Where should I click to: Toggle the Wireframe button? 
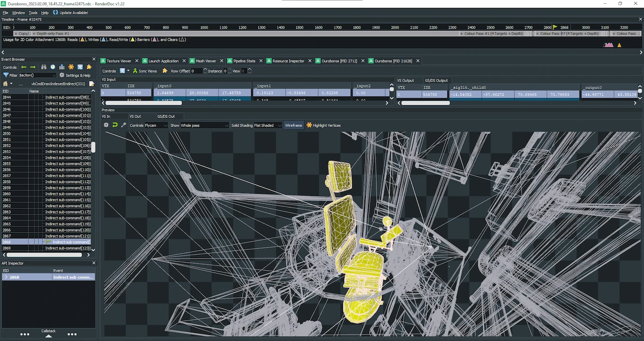[x=293, y=126]
